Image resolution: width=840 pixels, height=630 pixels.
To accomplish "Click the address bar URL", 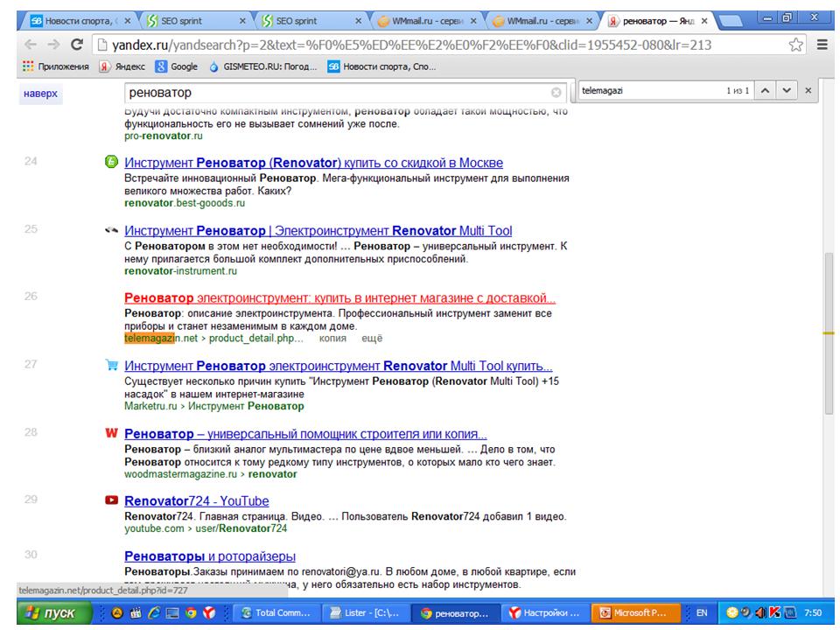I will tap(411, 45).
